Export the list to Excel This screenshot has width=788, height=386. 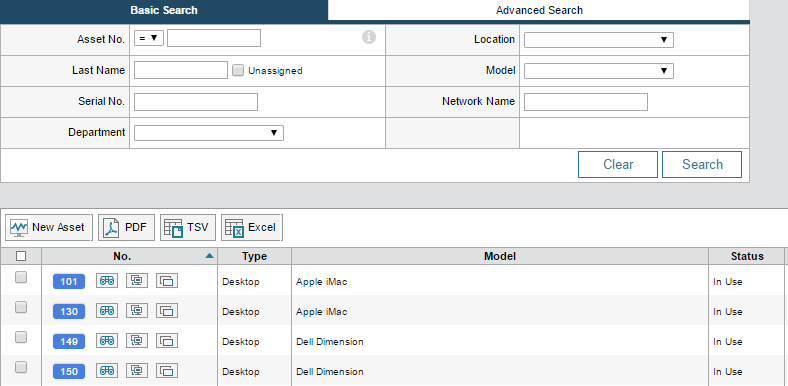click(x=252, y=228)
